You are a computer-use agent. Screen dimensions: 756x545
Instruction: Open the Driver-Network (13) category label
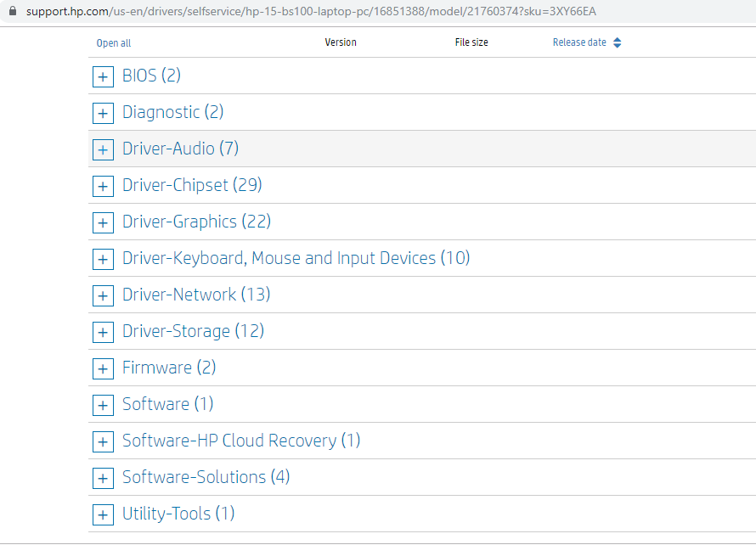tap(196, 295)
